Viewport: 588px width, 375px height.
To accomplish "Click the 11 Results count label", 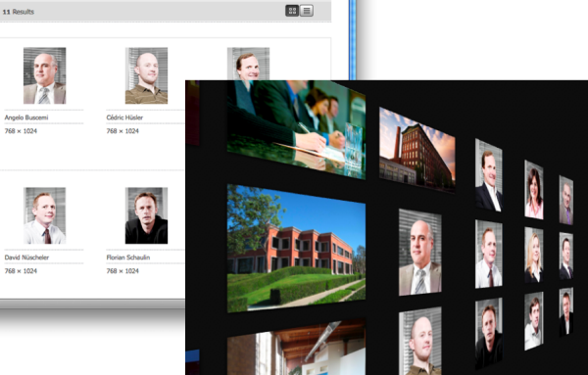I will 18,12.
